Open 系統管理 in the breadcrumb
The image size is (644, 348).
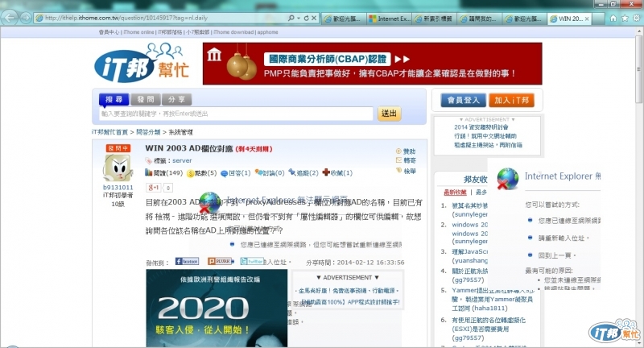pyautogui.click(x=180, y=132)
